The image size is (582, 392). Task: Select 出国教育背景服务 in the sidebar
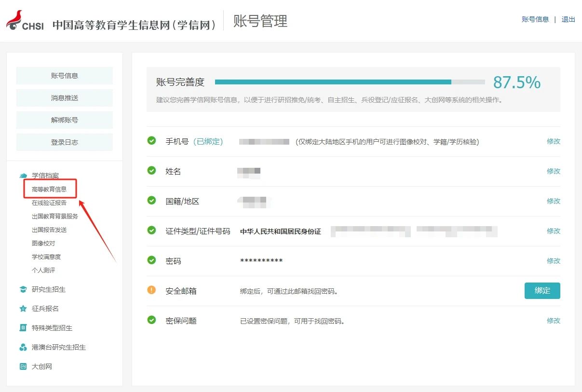click(55, 216)
